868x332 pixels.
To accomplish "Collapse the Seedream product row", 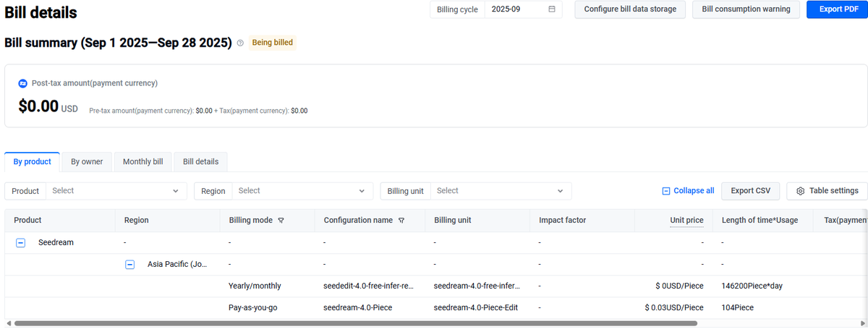I will (x=21, y=243).
